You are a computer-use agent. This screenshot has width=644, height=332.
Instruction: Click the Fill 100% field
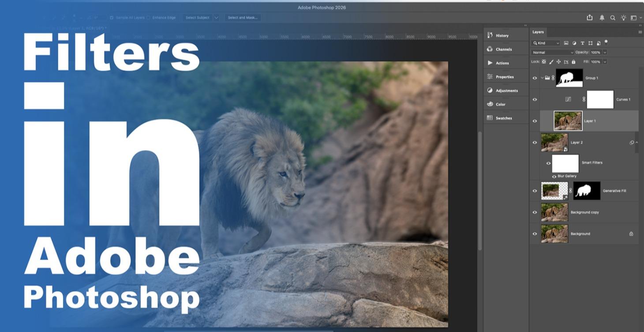pos(596,62)
